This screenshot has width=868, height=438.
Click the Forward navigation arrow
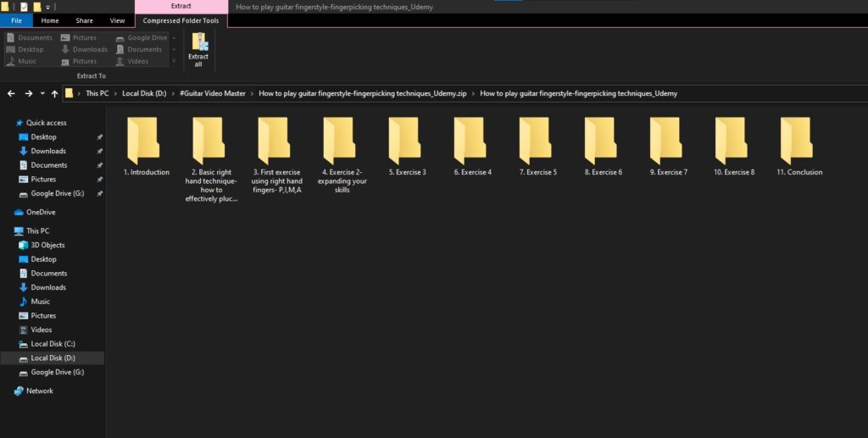(x=29, y=93)
